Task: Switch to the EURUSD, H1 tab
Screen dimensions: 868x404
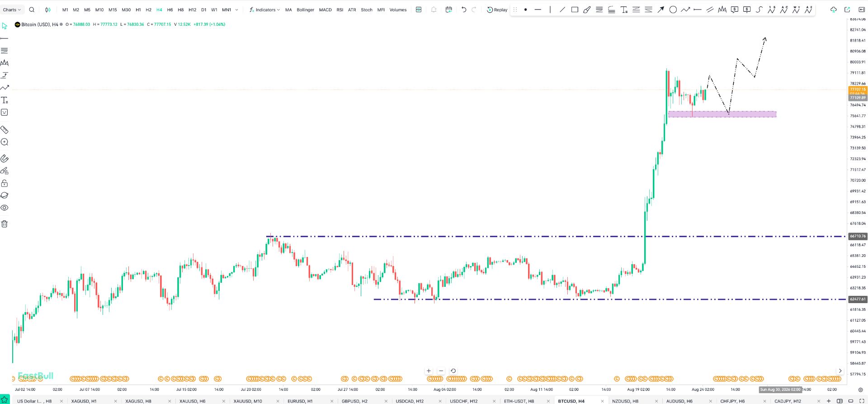Action: tap(300, 401)
